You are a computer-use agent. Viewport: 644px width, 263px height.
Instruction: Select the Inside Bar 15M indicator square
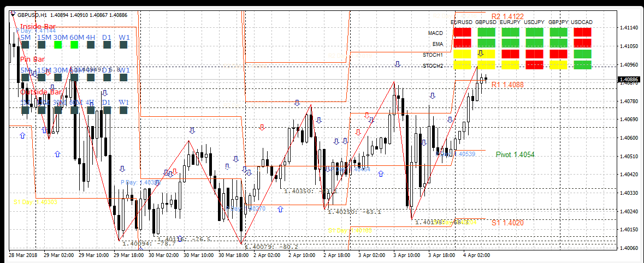click(x=42, y=45)
